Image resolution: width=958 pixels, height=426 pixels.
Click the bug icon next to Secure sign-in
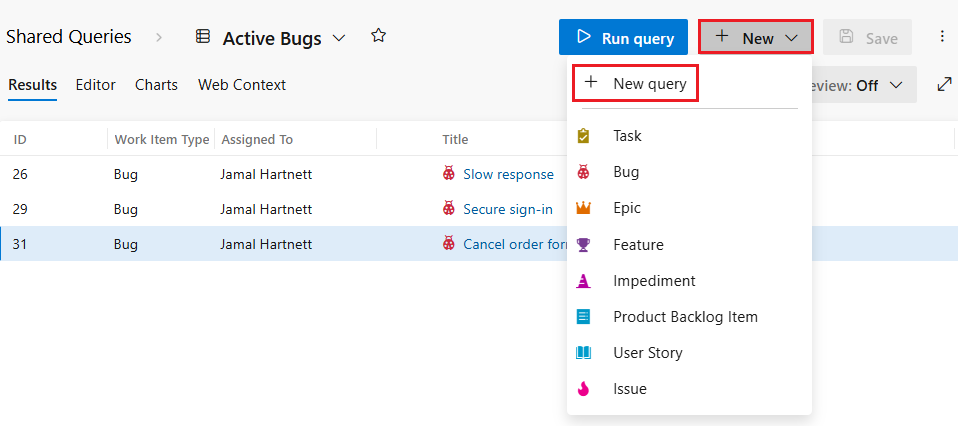[x=450, y=210]
